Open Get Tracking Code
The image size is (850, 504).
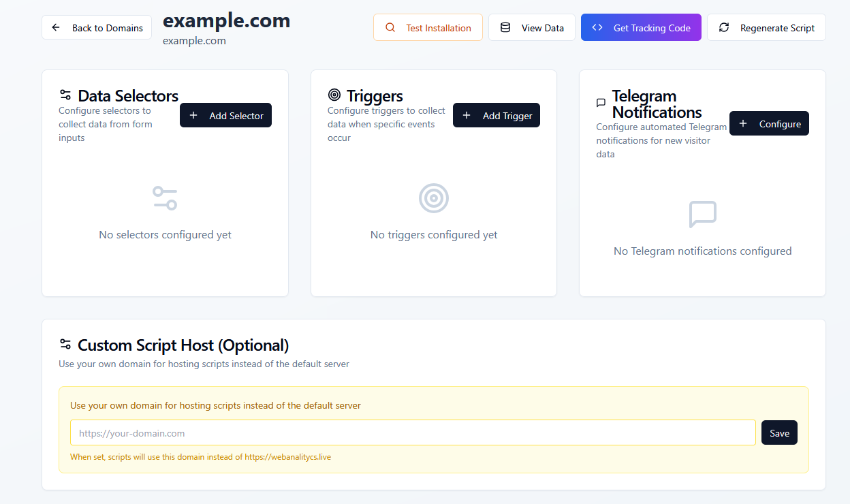641,28
